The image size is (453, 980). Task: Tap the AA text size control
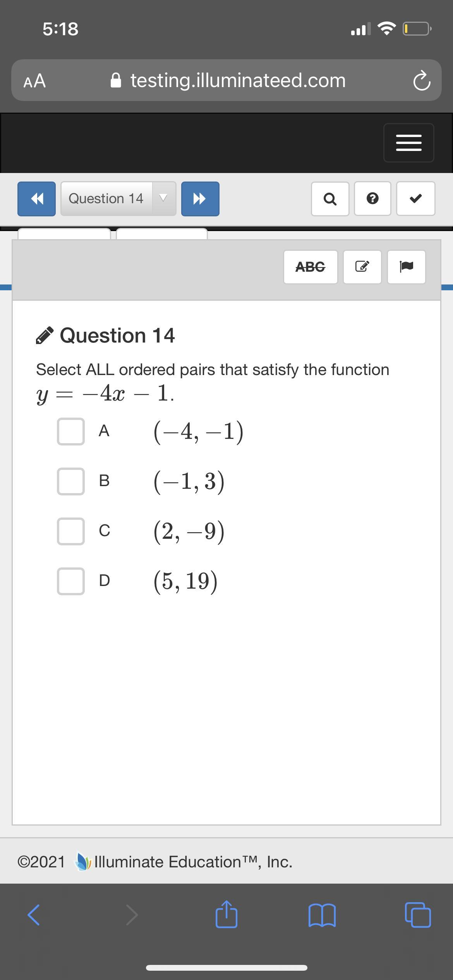click(34, 81)
